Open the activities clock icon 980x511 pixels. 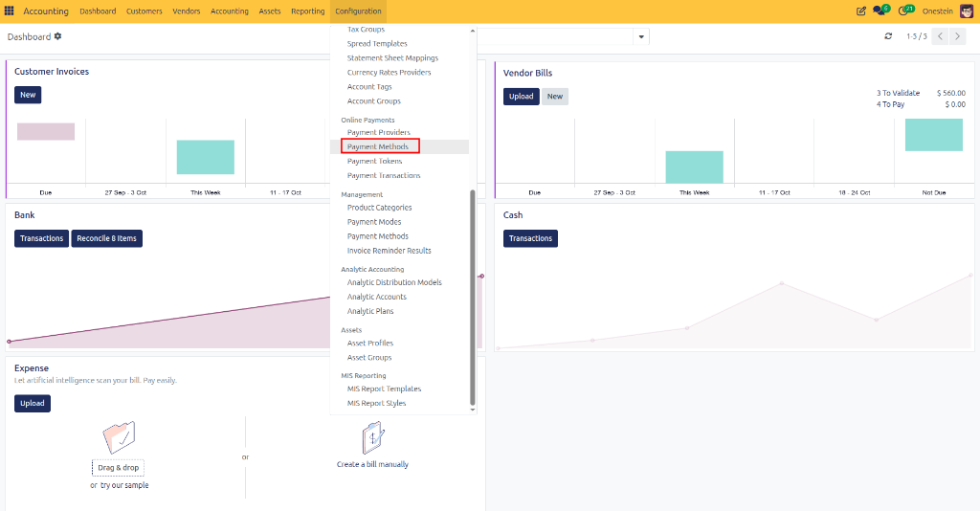[x=905, y=11]
